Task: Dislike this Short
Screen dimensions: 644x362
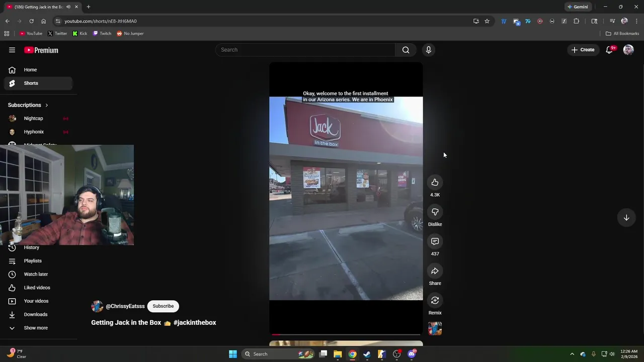Action: pos(435,212)
